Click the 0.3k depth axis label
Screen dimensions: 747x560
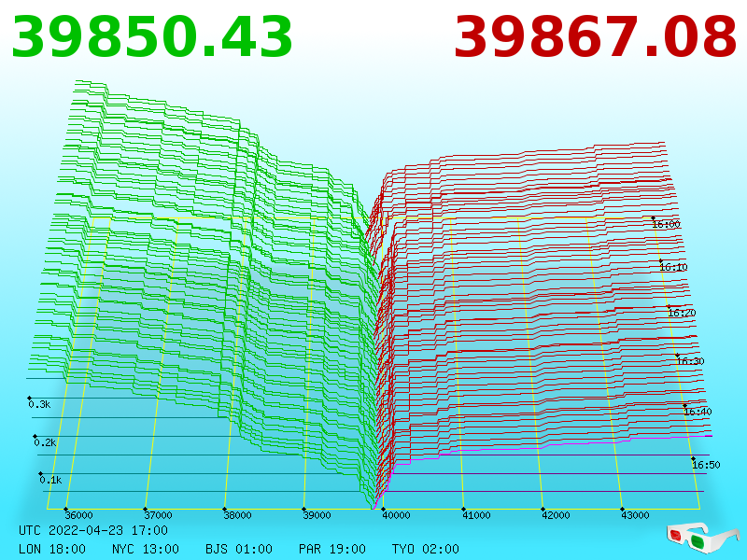39,404
